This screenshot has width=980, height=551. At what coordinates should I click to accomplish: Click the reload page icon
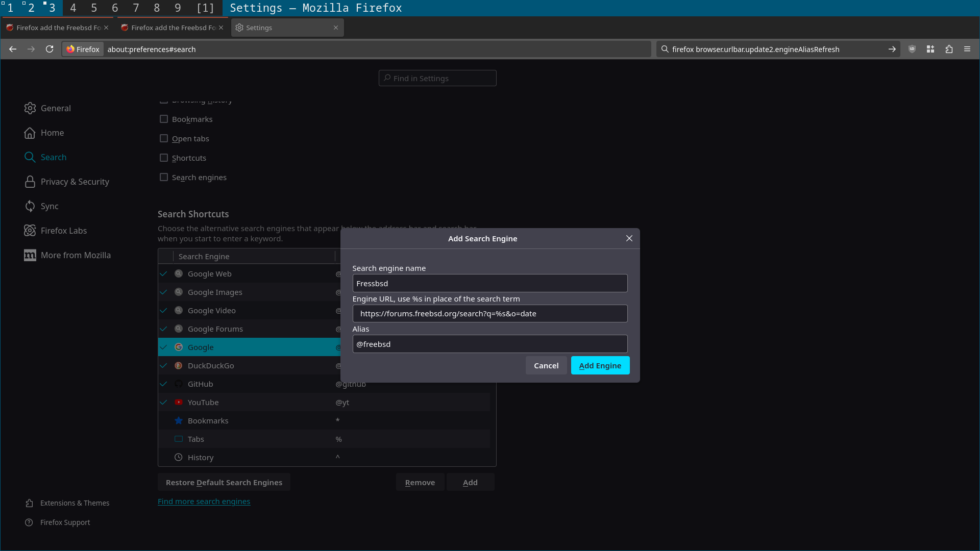(x=50, y=49)
